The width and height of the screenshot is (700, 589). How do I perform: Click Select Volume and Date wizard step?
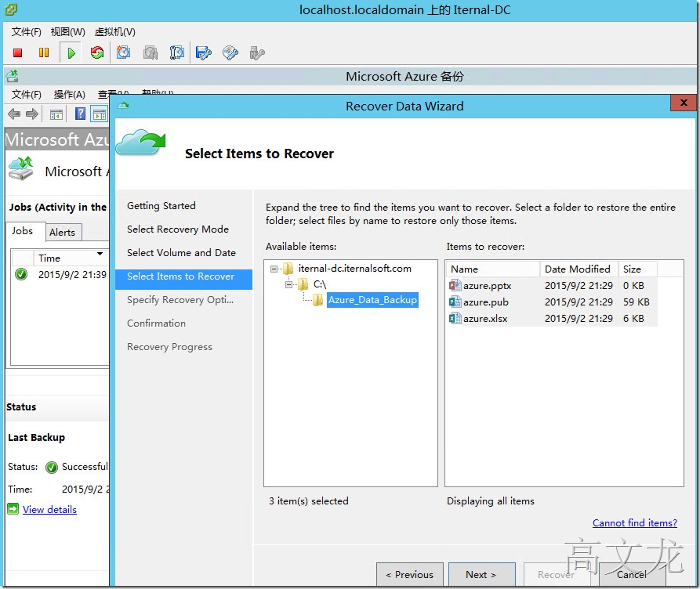181,252
